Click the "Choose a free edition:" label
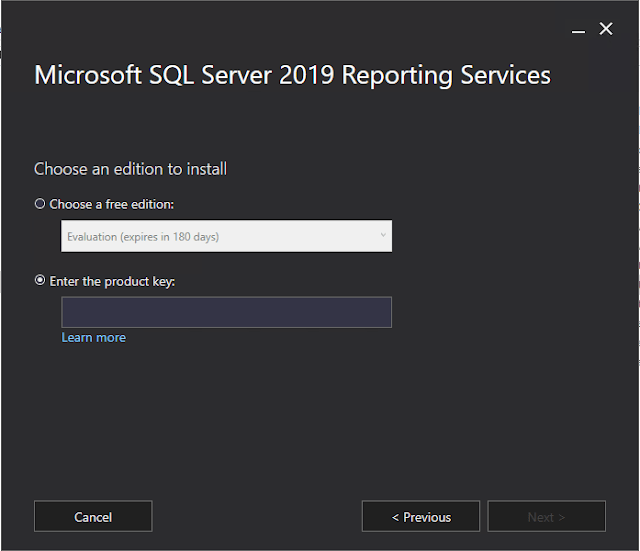 pos(111,204)
